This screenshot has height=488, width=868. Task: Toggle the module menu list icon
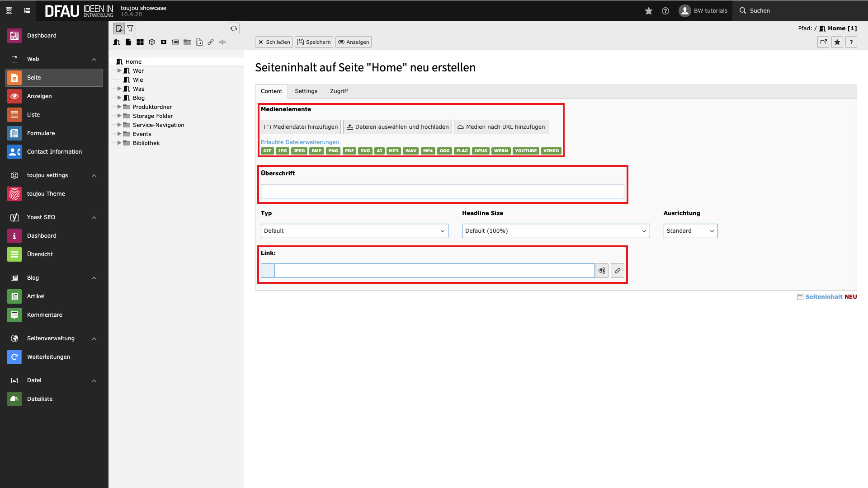(x=27, y=10)
